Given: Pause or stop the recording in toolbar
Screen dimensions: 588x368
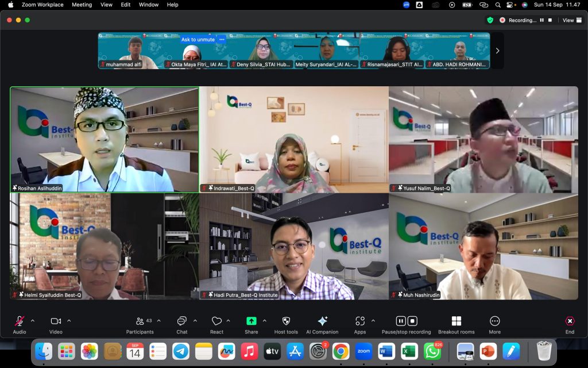Looking at the screenshot, I should pyautogui.click(x=406, y=321).
